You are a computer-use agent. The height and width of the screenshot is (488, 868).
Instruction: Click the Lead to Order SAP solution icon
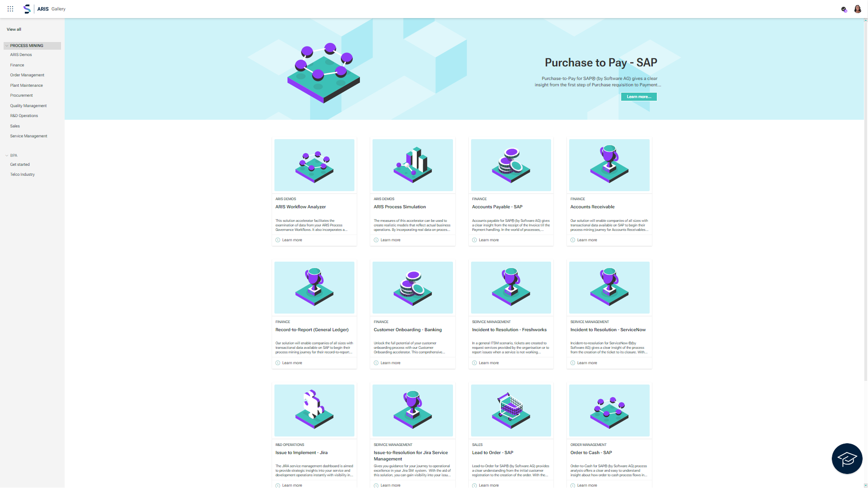click(510, 410)
